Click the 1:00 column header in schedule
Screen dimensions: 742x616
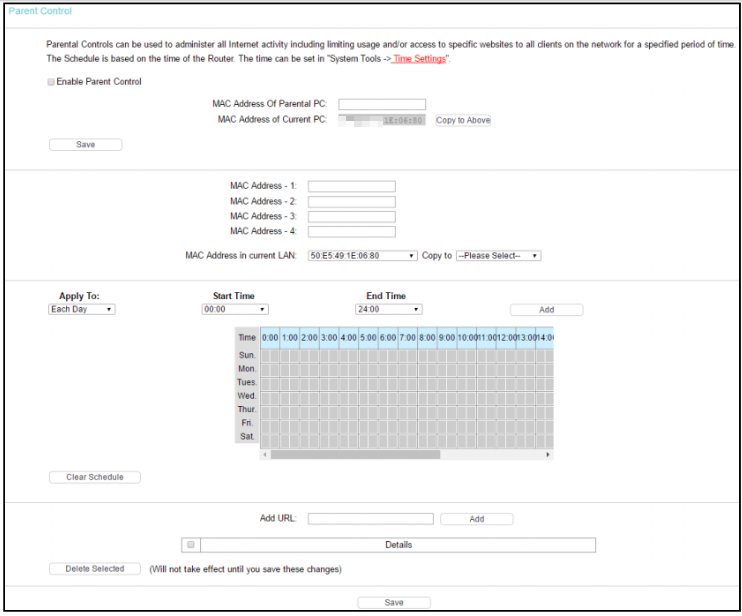coord(290,338)
